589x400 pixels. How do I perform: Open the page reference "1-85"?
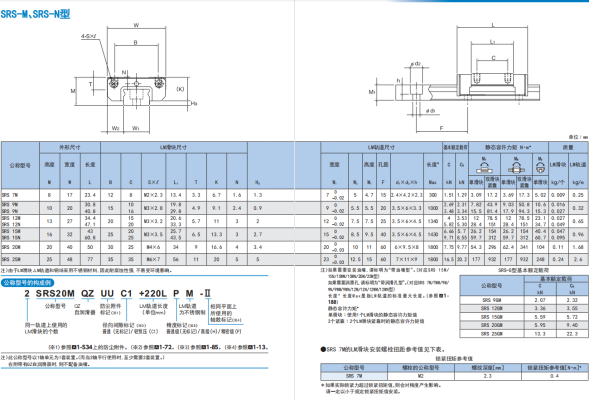(211, 347)
